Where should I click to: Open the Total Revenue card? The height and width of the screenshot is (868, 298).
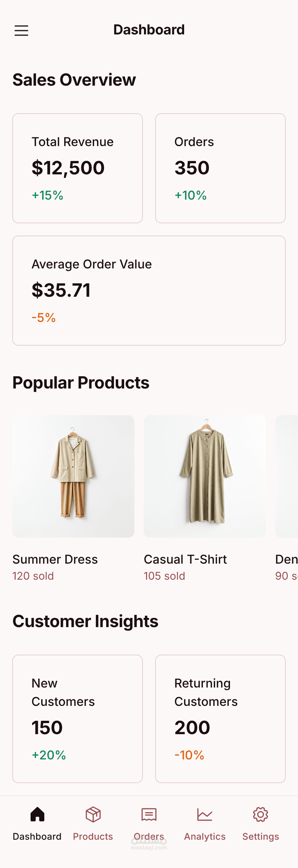coord(78,168)
